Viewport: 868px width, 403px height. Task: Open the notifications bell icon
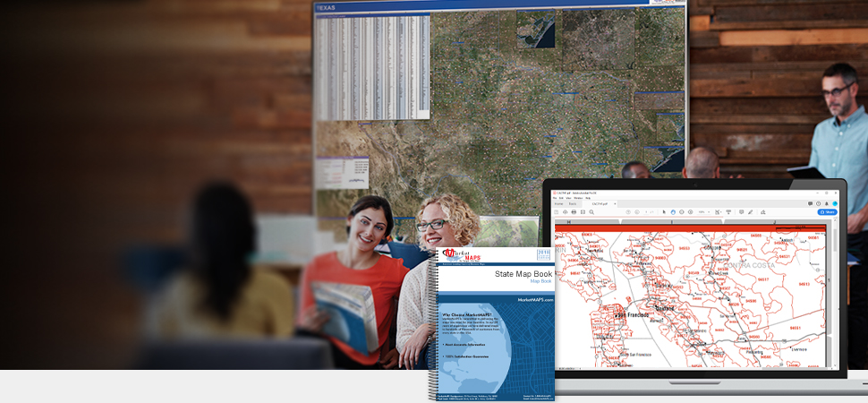point(827,203)
